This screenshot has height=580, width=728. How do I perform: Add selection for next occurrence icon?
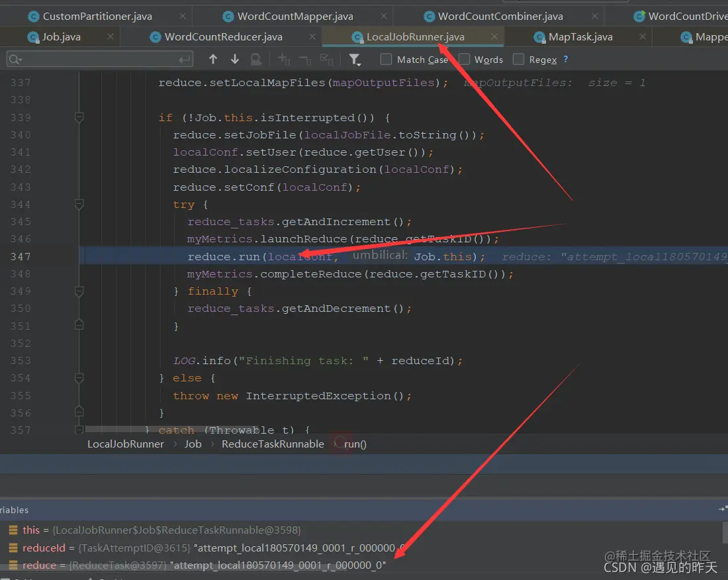click(x=284, y=60)
